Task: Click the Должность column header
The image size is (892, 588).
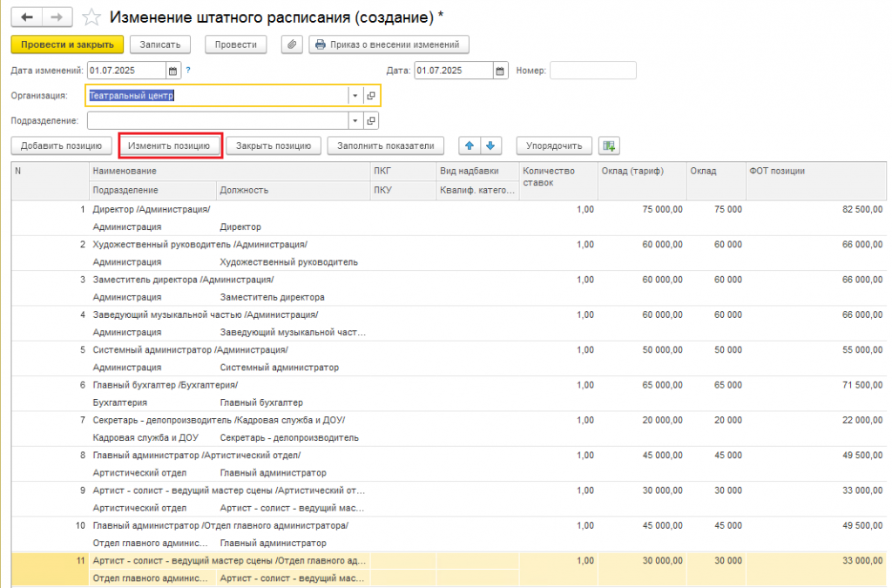Action: tap(293, 191)
